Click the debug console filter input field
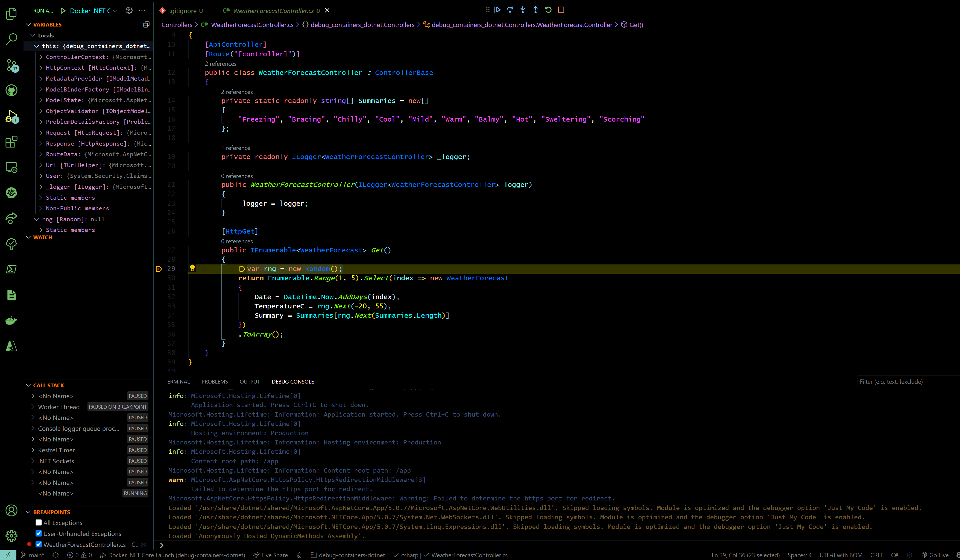 [907, 381]
